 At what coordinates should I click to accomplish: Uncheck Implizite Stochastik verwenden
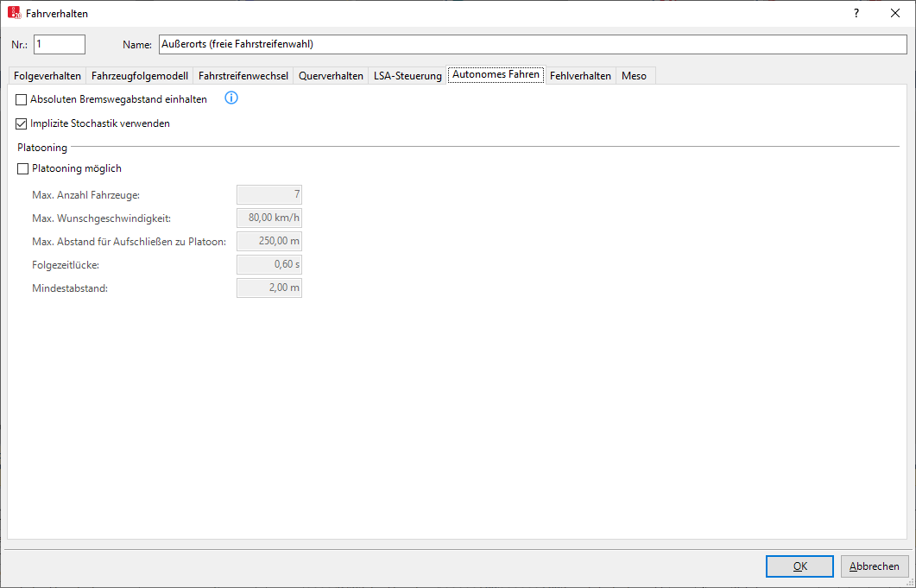tap(22, 123)
